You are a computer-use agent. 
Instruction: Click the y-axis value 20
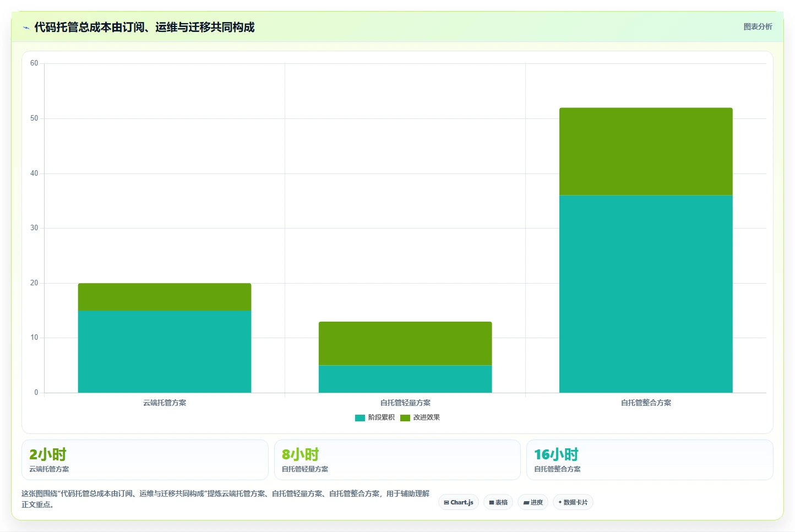34,283
